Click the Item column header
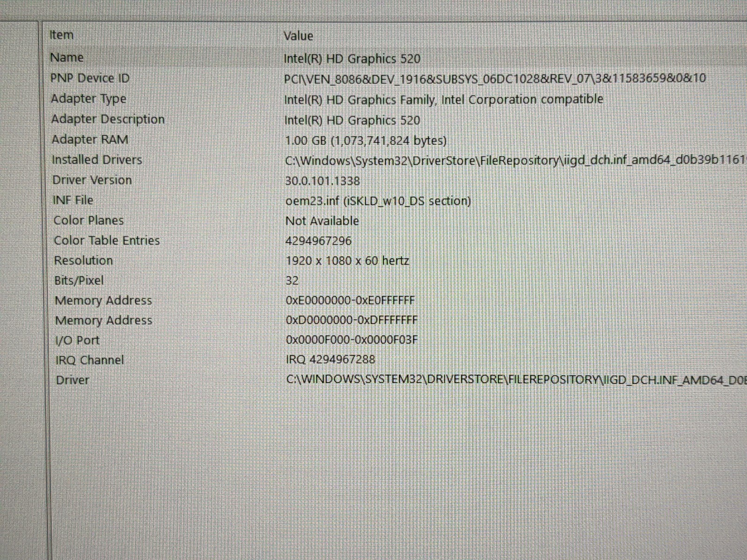This screenshot has height=560, width=747. click(x=62, y=35)
